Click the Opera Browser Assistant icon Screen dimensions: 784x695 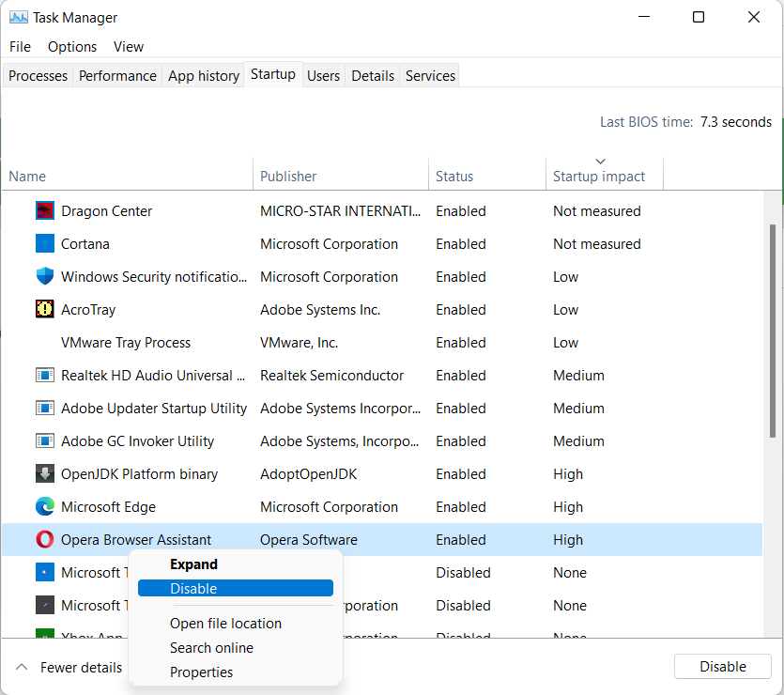tap(45, 539)
